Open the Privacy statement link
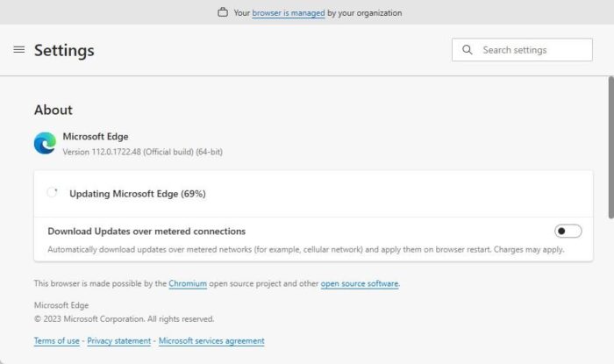Image resolution: width=614 pixels, height=364 pixels. coord(118,340)
